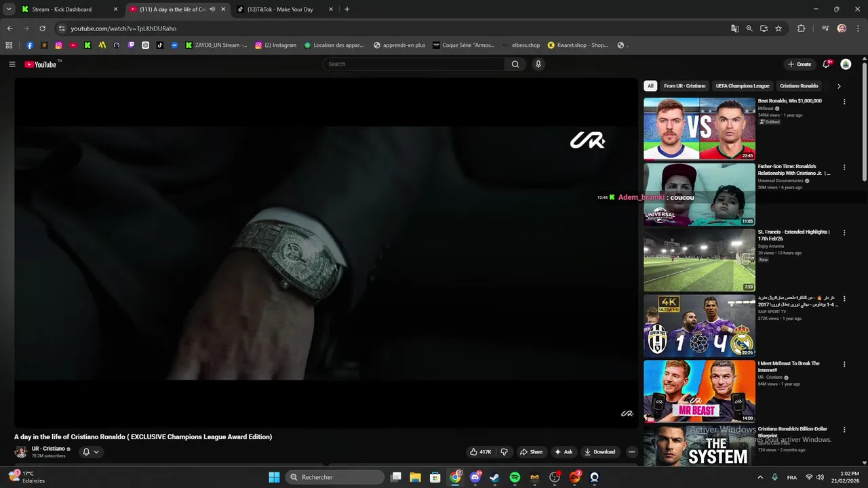Screen dimensions: 868x488
Task: Open the tab search dropdown arrow
Action: 9,9
